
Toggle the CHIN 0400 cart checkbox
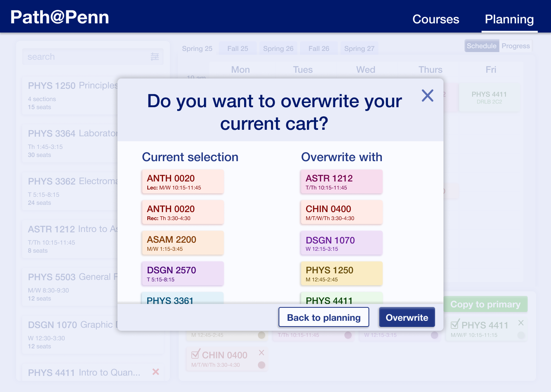(x=196, y=354)
